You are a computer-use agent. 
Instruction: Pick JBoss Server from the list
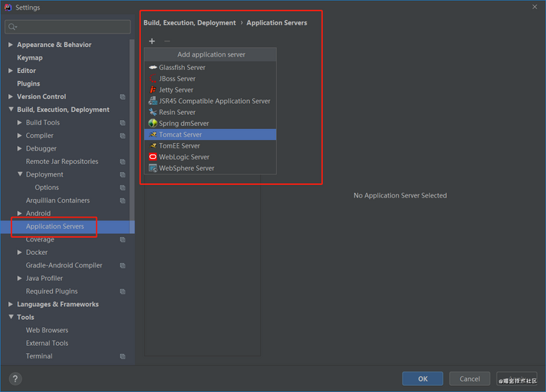178,79
